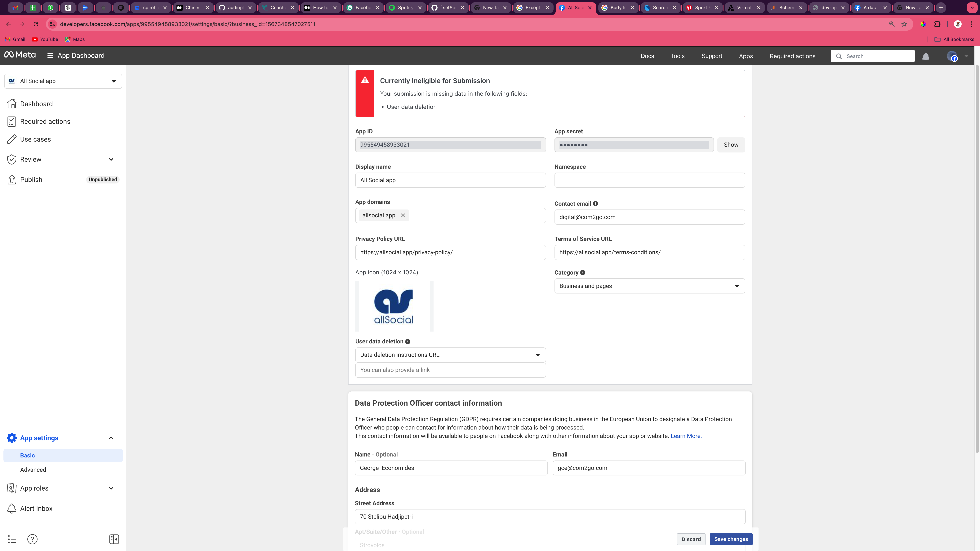Click the list icon at sidebar bottom
Viewport: 980px width, 551px height.
point(12,539)
